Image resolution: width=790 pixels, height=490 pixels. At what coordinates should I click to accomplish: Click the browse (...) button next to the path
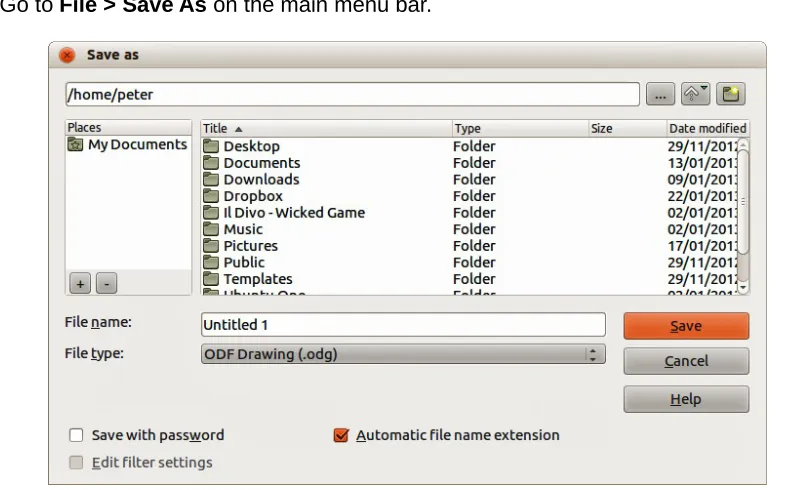660,94
